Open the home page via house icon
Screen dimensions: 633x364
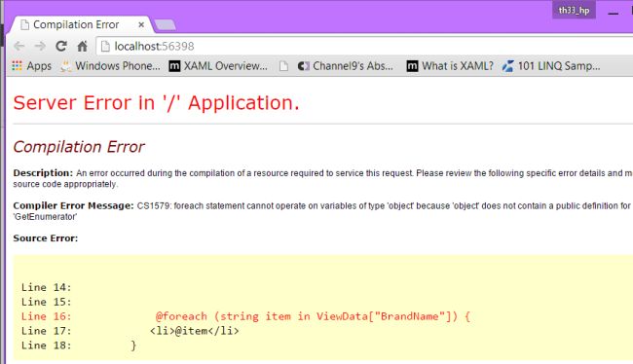point(83,46)
